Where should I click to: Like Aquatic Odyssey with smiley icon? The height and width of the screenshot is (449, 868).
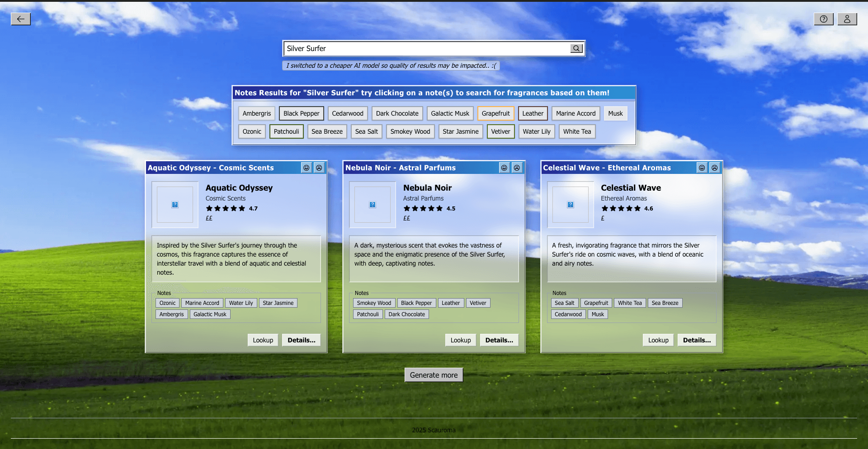point(307,168)
